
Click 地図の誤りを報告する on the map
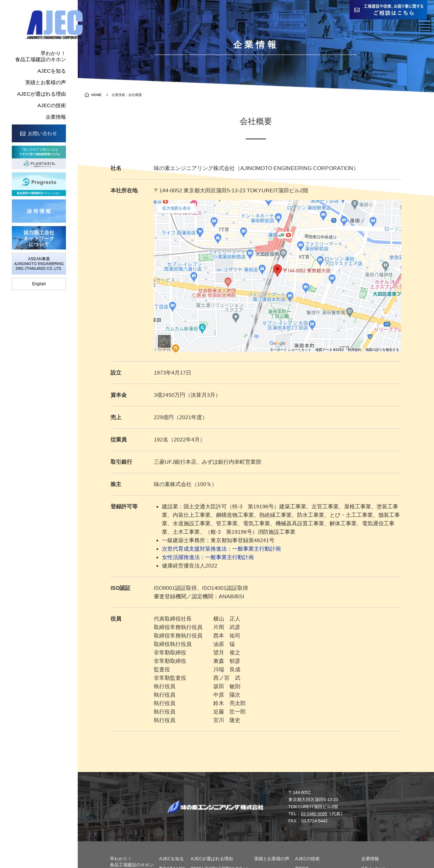pos(382,350)
